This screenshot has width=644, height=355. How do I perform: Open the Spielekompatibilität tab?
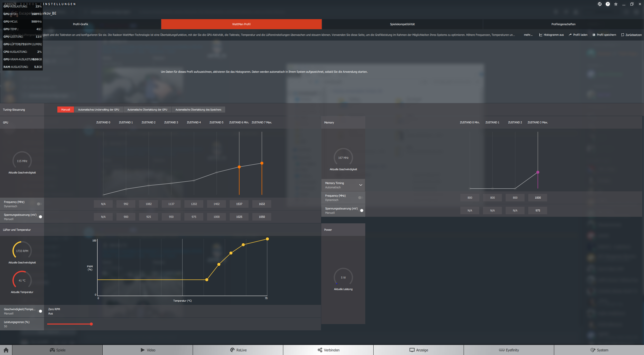[x=402, y=24]
